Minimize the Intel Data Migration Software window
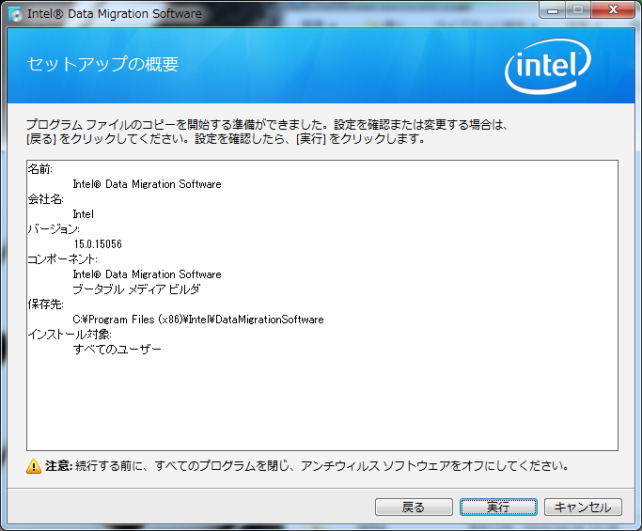The height and width of the screenshot is (531, 642). click(552, 10)
